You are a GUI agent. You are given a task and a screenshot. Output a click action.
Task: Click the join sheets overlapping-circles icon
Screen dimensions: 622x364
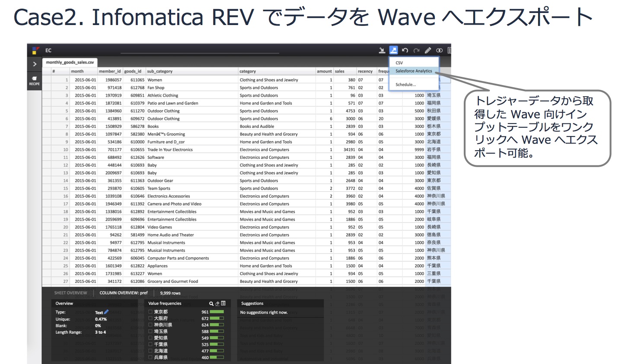coord(439,51)
